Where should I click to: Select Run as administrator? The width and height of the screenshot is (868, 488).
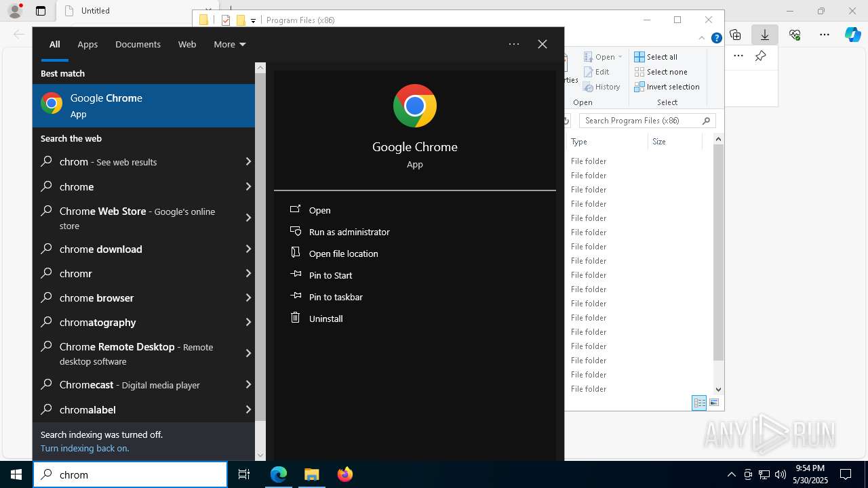click(349, 232)
